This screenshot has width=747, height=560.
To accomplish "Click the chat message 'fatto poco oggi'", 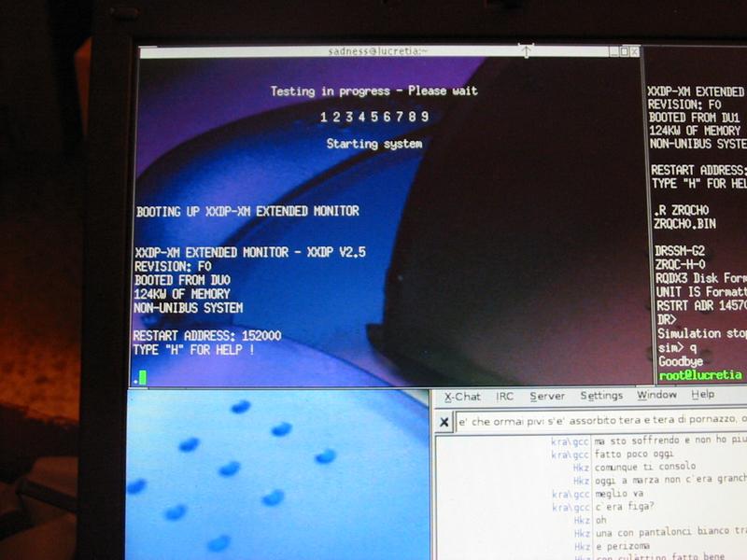I will tap(634, 454).
